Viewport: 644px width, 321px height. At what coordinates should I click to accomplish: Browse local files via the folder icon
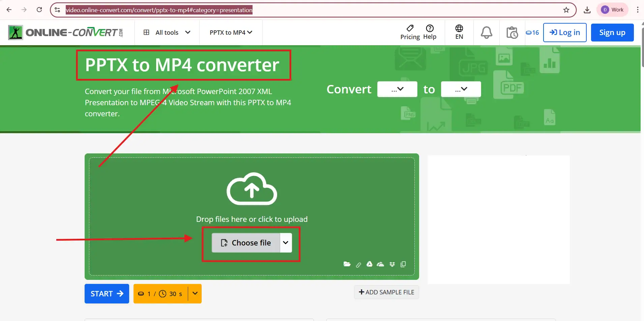coord(347,264)
